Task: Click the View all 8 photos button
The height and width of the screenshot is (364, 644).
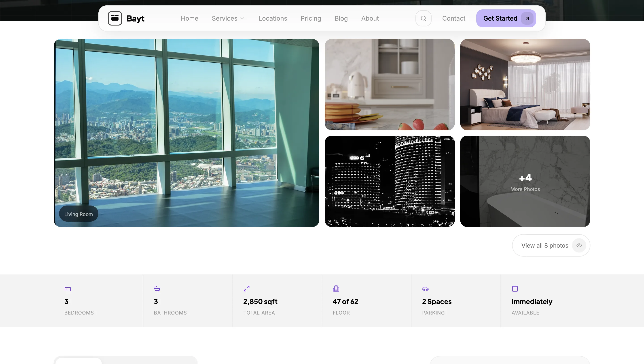Action: 545,245
